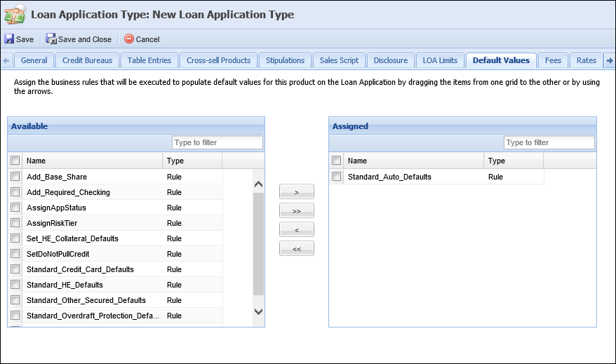Click the Save and Close icon
Screen dimensions: 616x364
point(51,39)
